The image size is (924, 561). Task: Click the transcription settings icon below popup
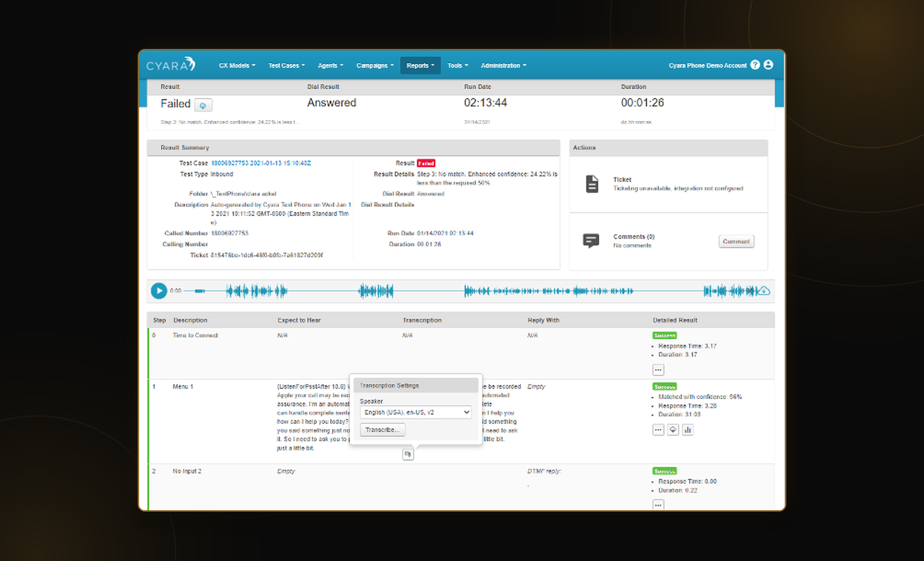coord(407,454)
